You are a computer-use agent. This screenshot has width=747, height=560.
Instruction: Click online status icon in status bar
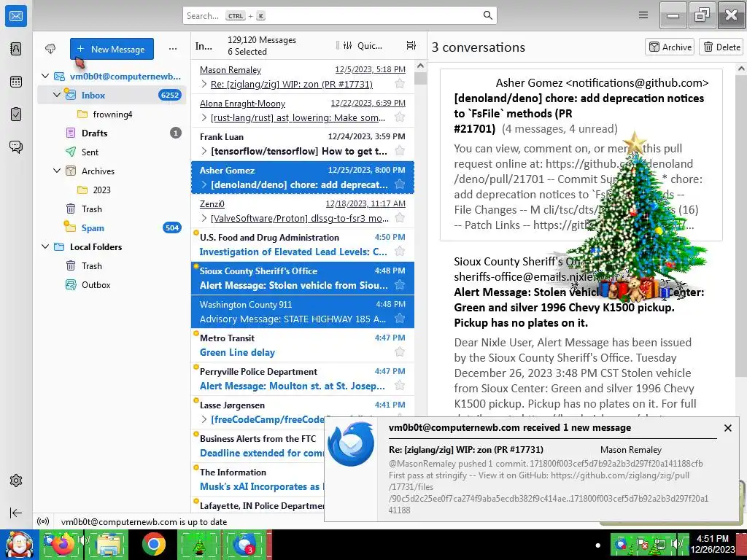coord(43,521)
